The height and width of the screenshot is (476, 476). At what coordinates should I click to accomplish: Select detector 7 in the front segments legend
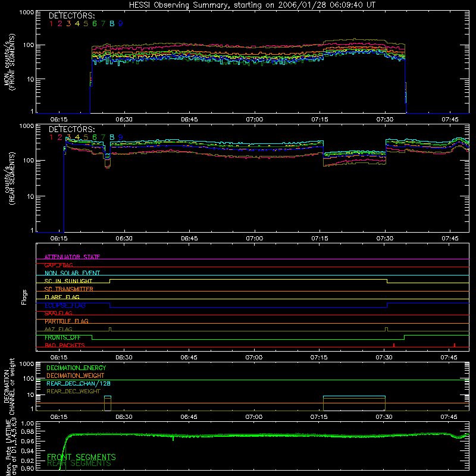click(103, 24)
